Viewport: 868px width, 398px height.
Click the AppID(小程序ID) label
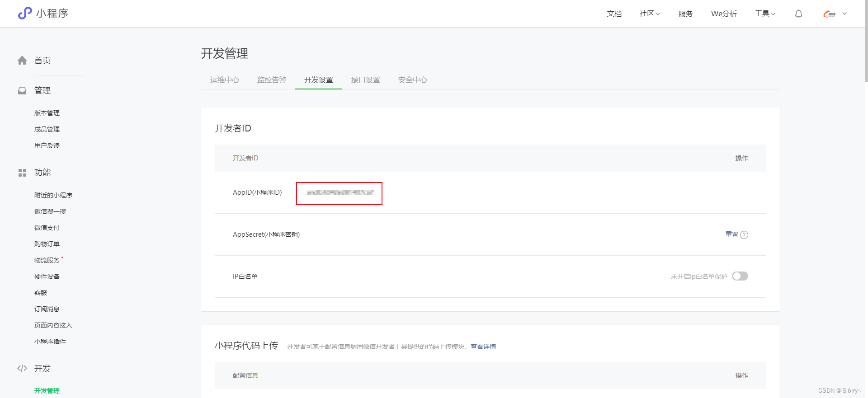point(257,192)
